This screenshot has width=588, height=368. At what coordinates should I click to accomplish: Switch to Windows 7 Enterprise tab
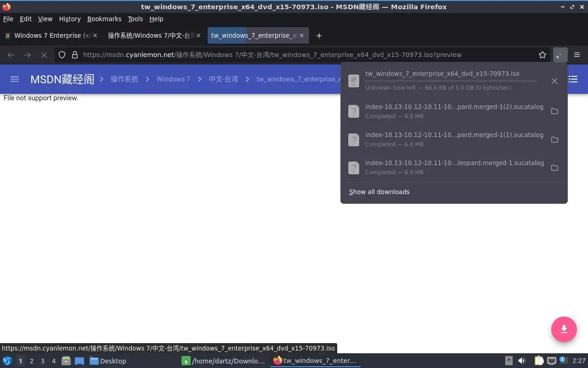pos(51,35)
